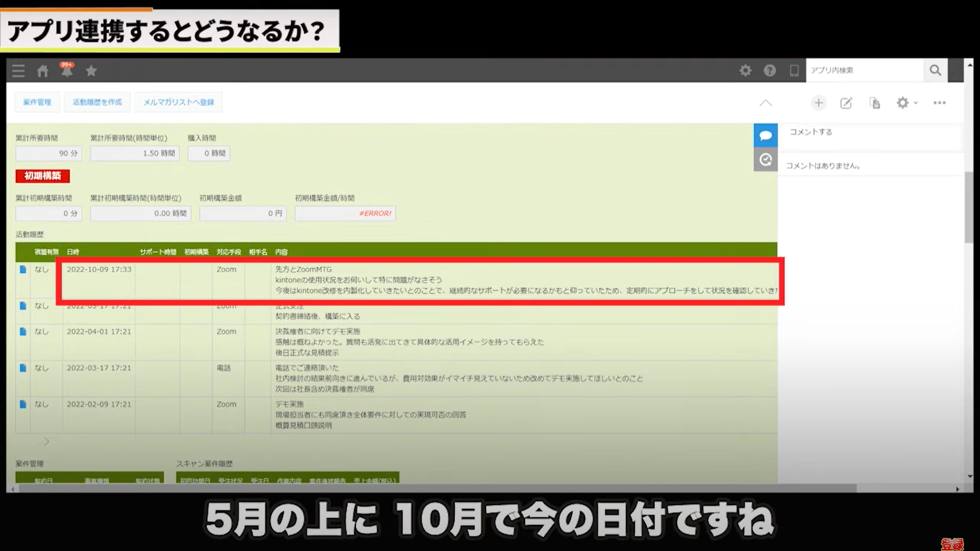
Task: Collapse the header with the up chevron
Action: tap(766, 103)
